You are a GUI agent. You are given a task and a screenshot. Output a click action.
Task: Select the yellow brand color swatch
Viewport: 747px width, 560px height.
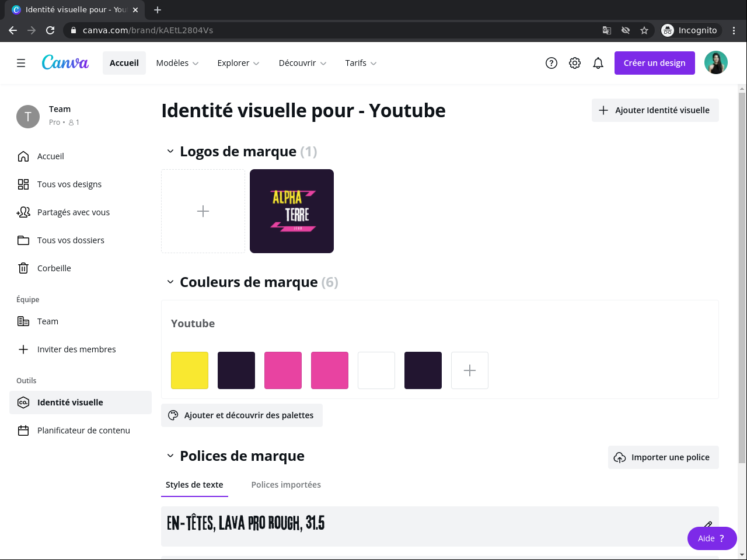pos(190,370)
